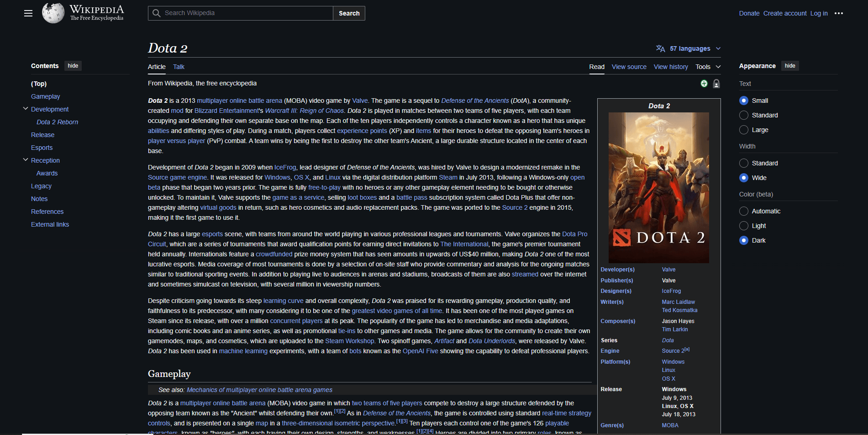Select Standard width option
This screenshot has height=435, width=868.
(x=744, y=163)
